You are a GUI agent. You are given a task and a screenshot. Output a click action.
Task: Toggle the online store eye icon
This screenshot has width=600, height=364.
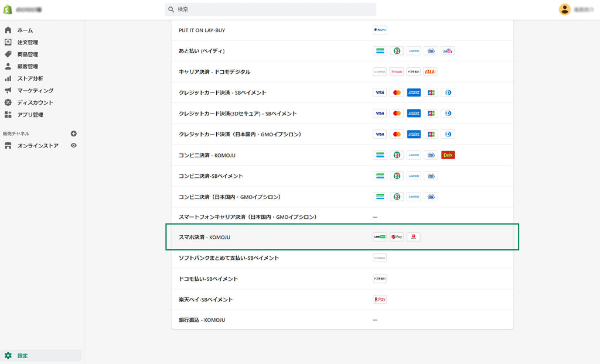(x=73, y=146)
